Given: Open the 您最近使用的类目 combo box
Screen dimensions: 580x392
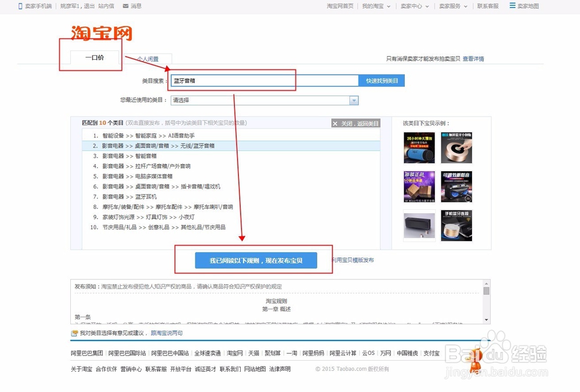Looking at the screenshot, I should (x=264, y=100).
